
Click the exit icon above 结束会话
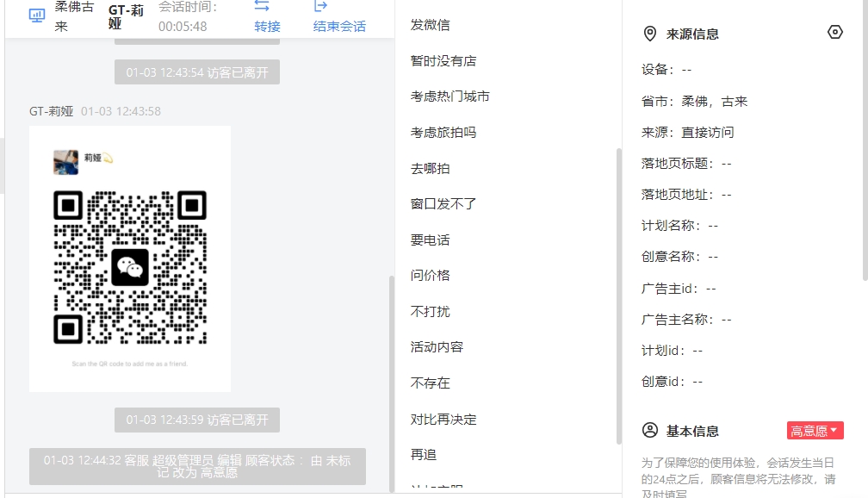(x=320, y=6)
